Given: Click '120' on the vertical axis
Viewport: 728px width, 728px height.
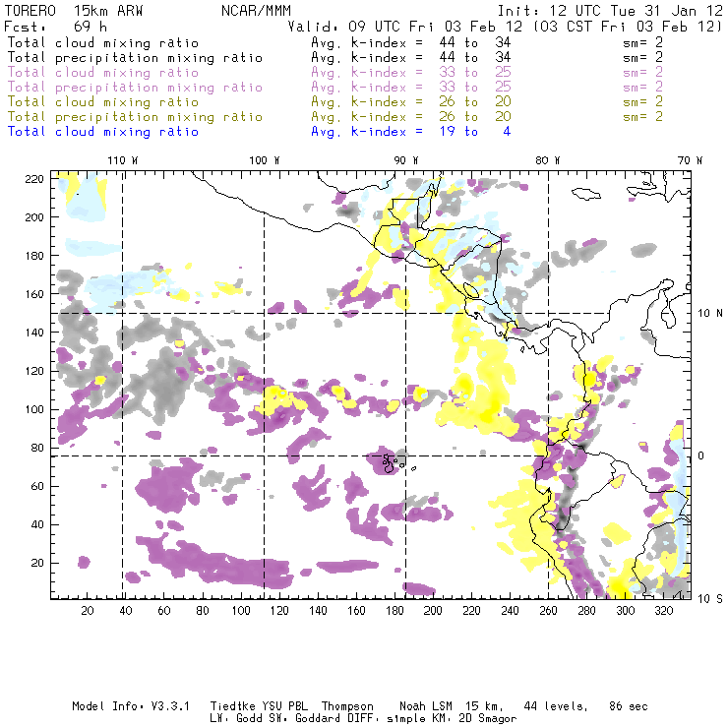Looking at the screenshot, I should 34,371.
